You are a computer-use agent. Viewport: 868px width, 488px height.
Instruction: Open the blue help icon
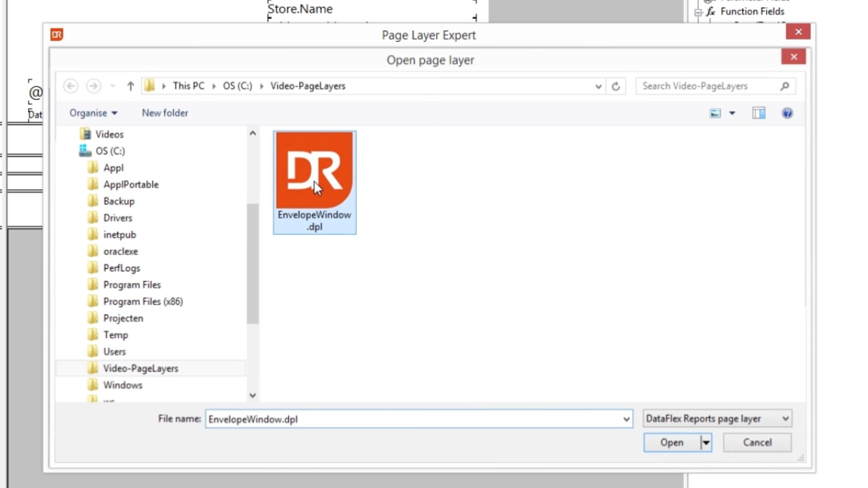click(x=787, y=113)
